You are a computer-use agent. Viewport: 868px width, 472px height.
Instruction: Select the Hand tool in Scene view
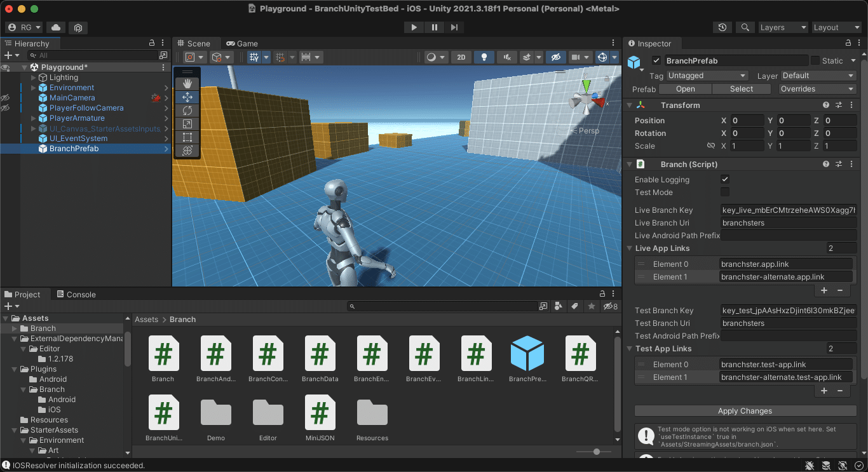(187, 83)
